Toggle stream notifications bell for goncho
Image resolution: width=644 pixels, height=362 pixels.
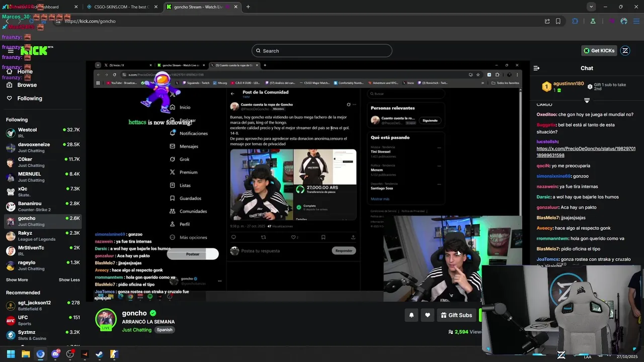pos(412,315)
